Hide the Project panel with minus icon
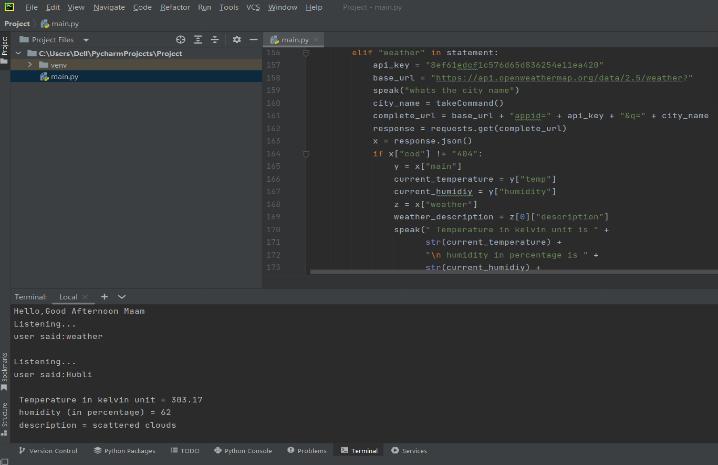Viewport: 718px width, 465px height. (253, 40)
